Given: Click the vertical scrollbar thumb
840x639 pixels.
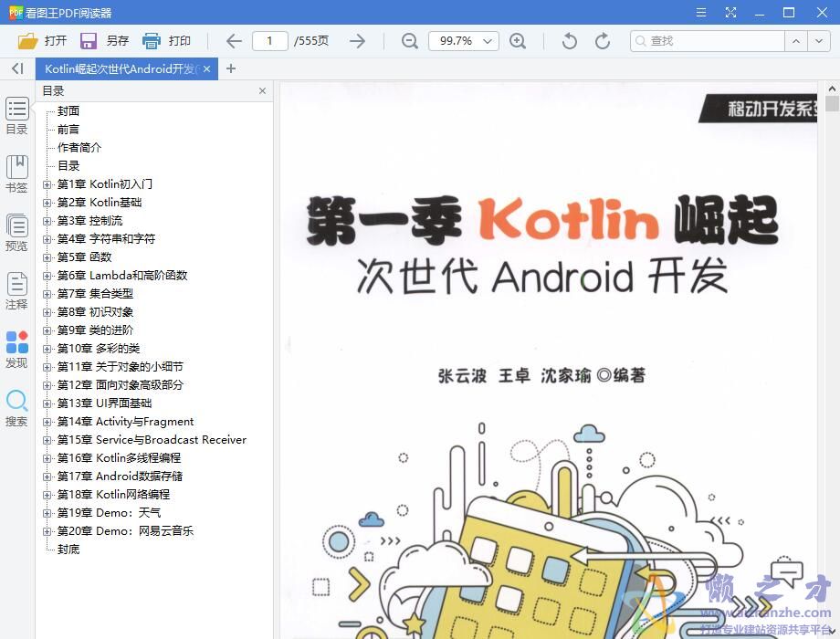Looking at the screenshot, I should coord(832,103).
